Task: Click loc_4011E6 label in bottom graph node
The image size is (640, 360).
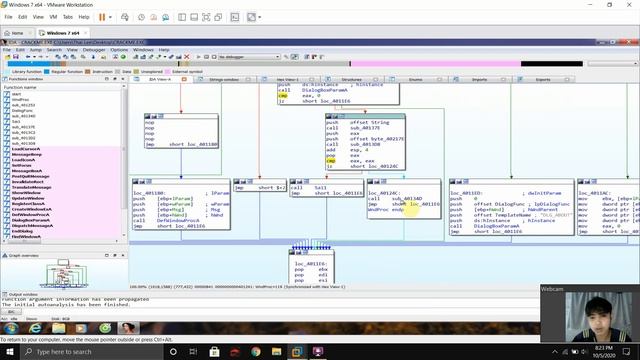Action: point(311,264)
